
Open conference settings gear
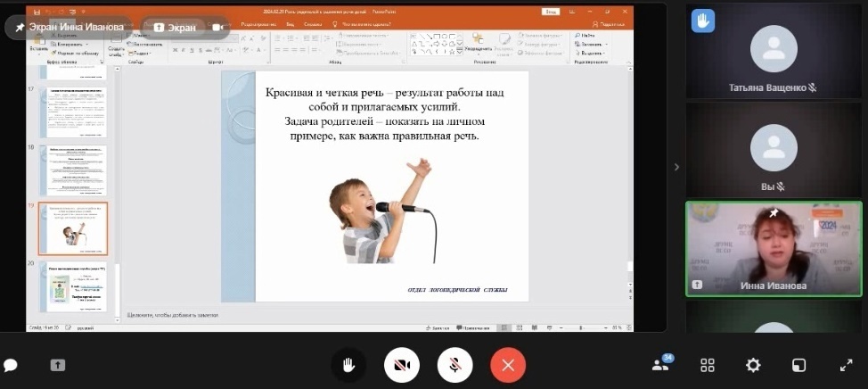(753, 365)
